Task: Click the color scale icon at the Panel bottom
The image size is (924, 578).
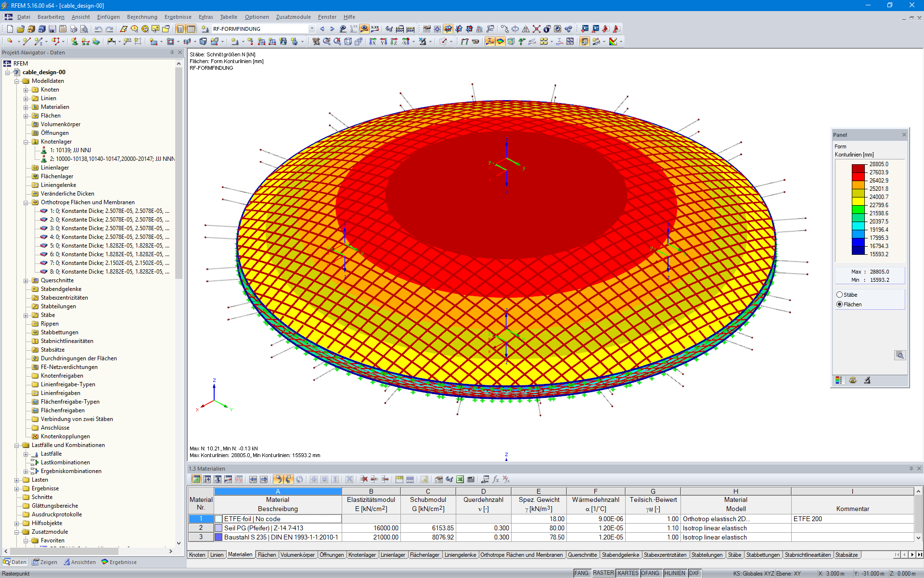Action: (x=838, y=381)
